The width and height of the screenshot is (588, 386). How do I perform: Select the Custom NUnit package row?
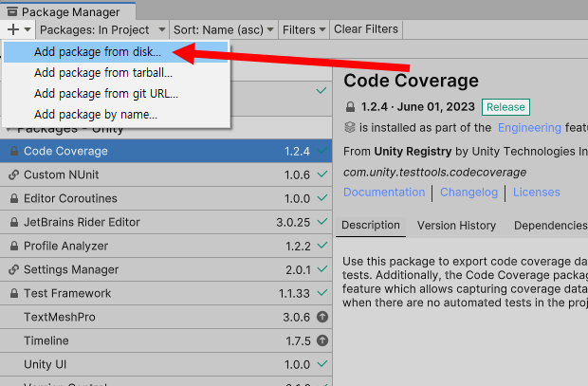(x=166, y=175)
